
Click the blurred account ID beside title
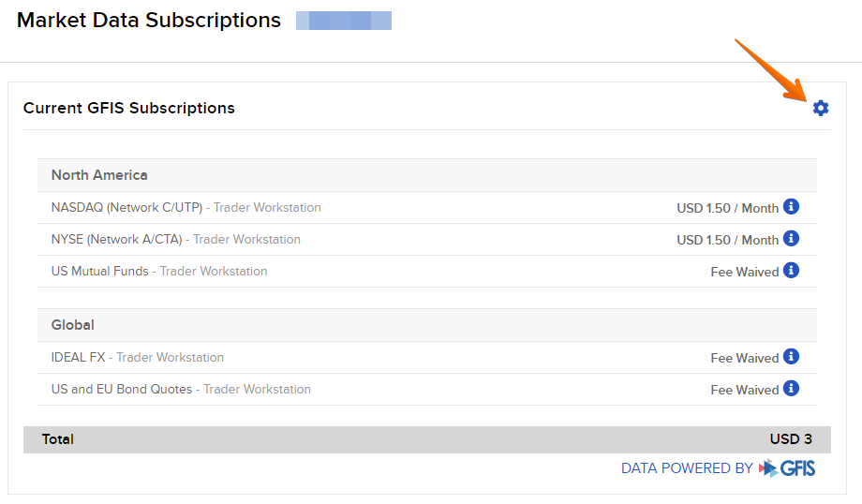[x=344, y=21]
